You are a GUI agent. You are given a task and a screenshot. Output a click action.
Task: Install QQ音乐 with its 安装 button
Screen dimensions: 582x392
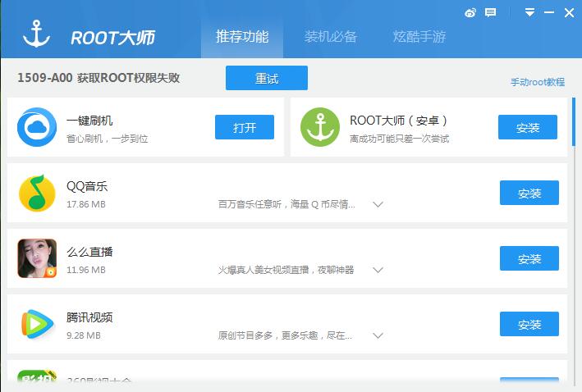coord(529,193)
